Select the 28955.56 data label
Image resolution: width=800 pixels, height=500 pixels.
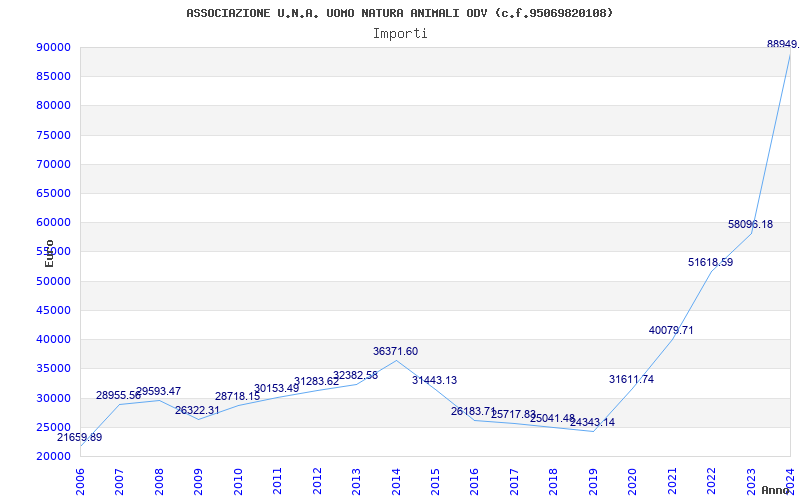(118, 395)
